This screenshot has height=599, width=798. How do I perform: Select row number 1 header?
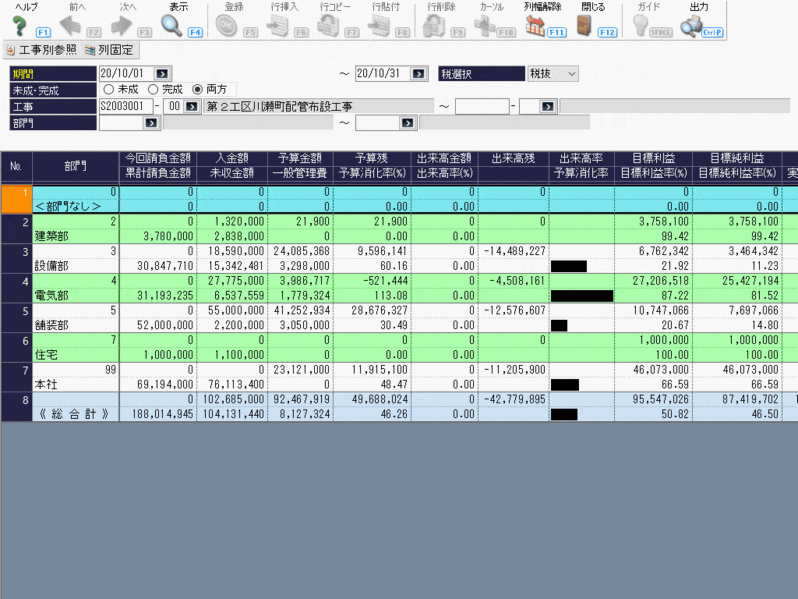[x=16, y=199]
